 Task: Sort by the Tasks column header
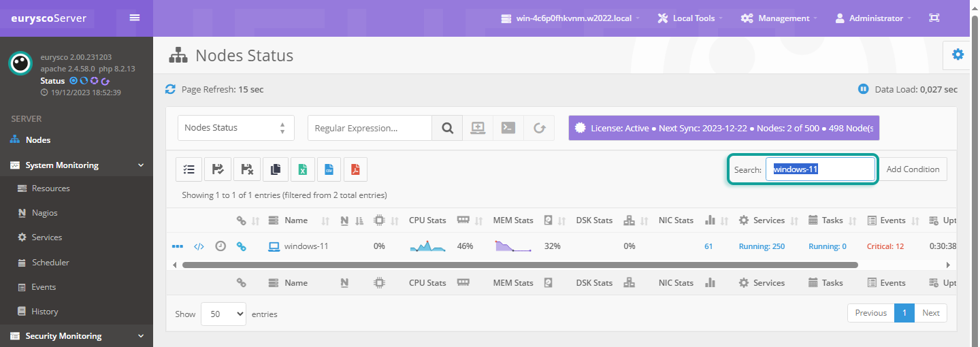coord(832,220)
